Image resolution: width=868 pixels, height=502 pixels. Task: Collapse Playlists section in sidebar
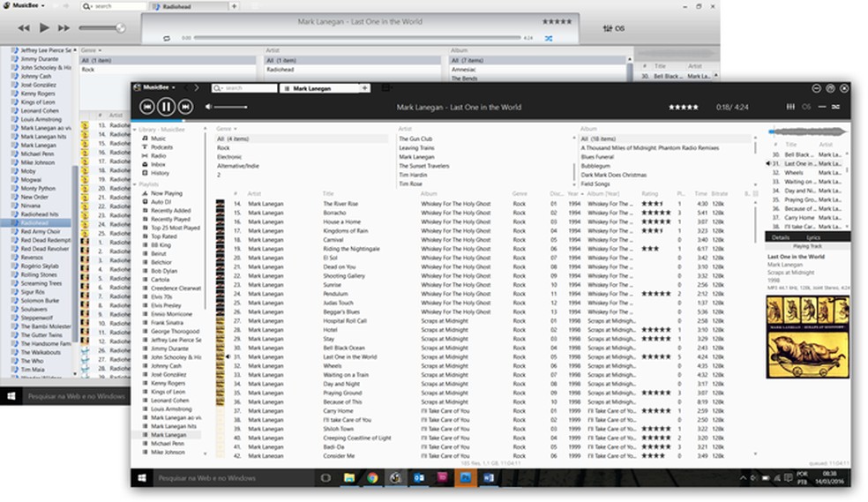point(134,184)
